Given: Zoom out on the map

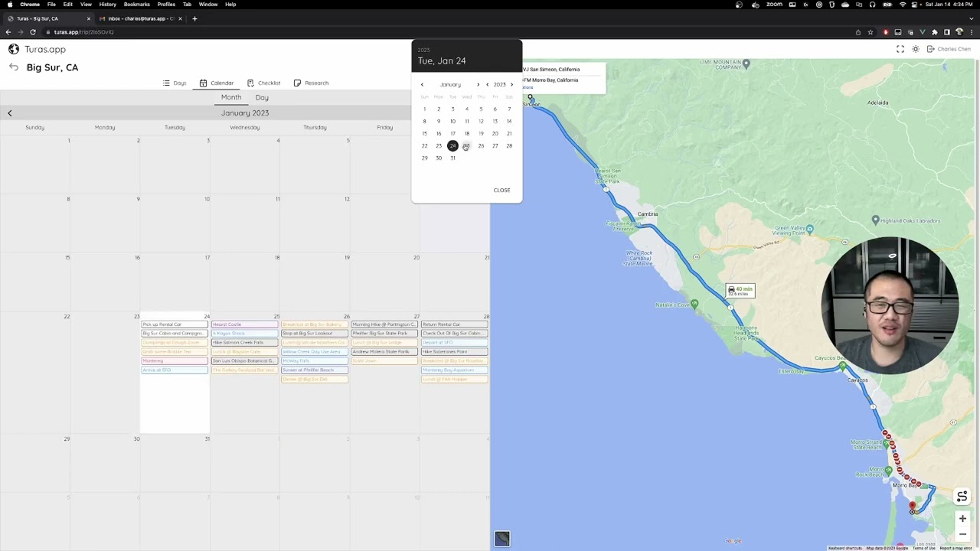Looking at the screenshot, I should coord(962,534).
